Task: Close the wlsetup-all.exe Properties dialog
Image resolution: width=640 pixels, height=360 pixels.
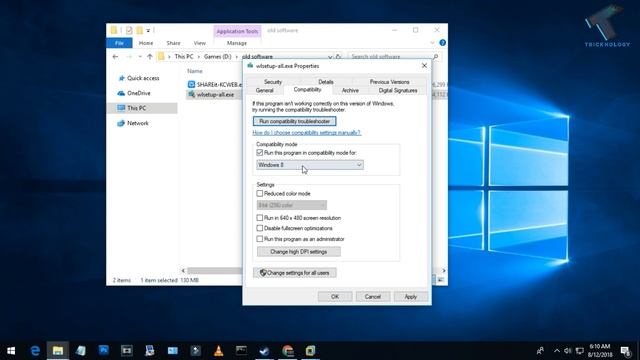Action: 424,66
